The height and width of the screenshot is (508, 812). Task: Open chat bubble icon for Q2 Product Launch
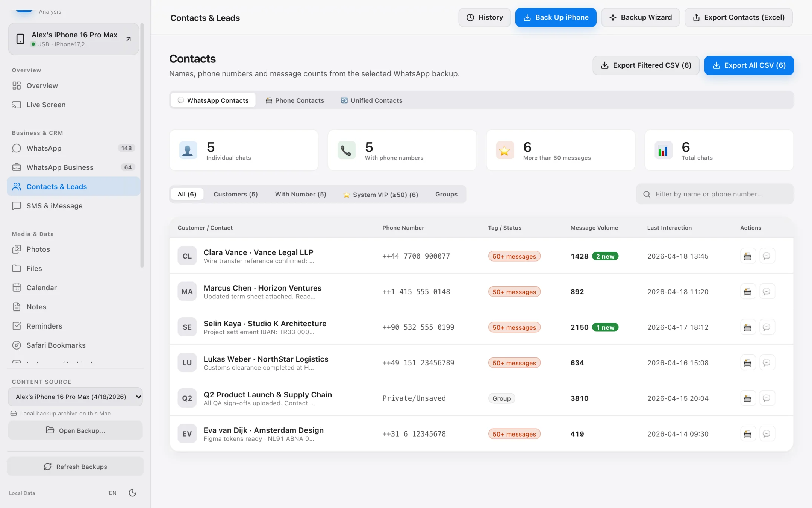click(x=767, y=398)
